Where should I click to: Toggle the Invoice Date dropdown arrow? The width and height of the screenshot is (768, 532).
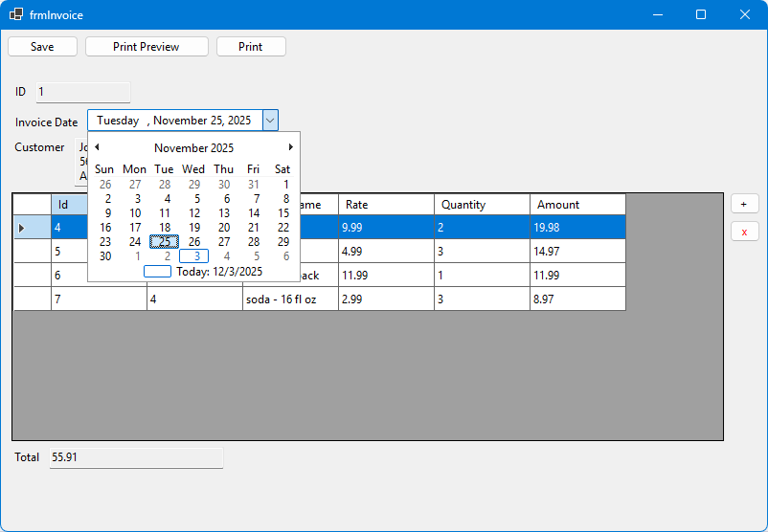pos(270,121)
